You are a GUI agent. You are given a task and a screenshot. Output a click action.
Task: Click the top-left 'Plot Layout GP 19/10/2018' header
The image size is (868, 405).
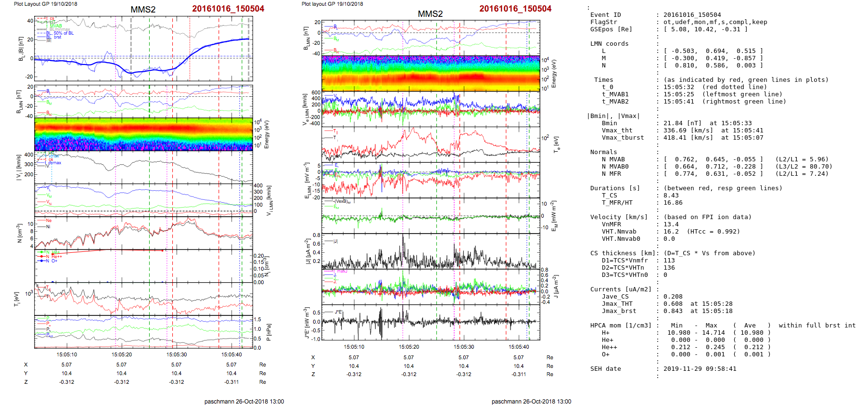tap(46, 4)
